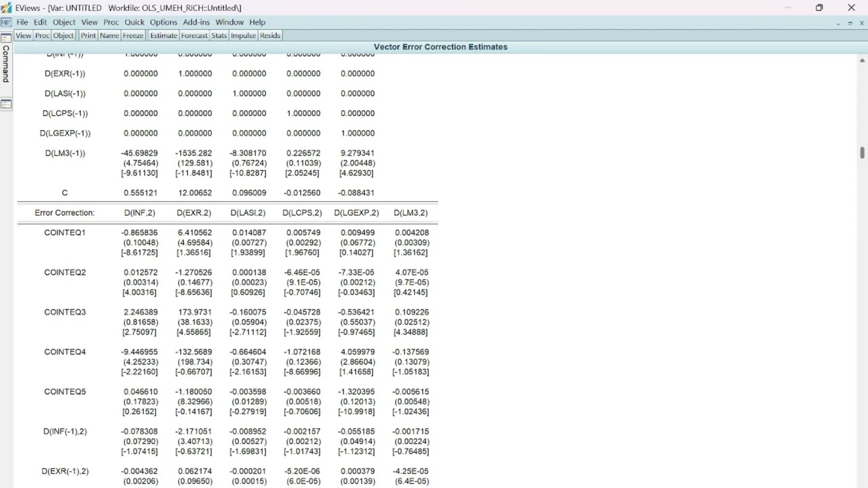Click the Proc button in the VAR toolbar
The width and height of the screenshot is (868, 488).
[42, 35]
